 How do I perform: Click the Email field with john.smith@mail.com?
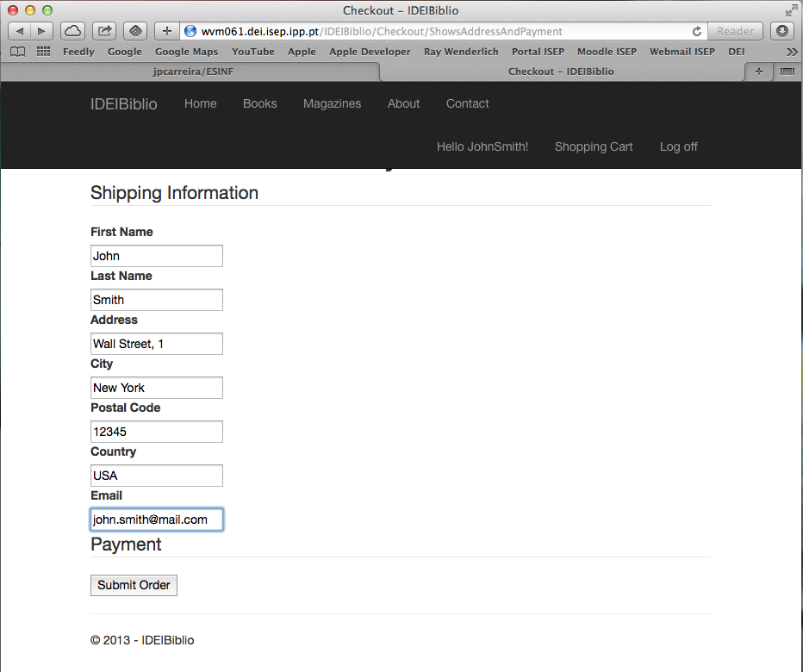[x=157, y=520]
